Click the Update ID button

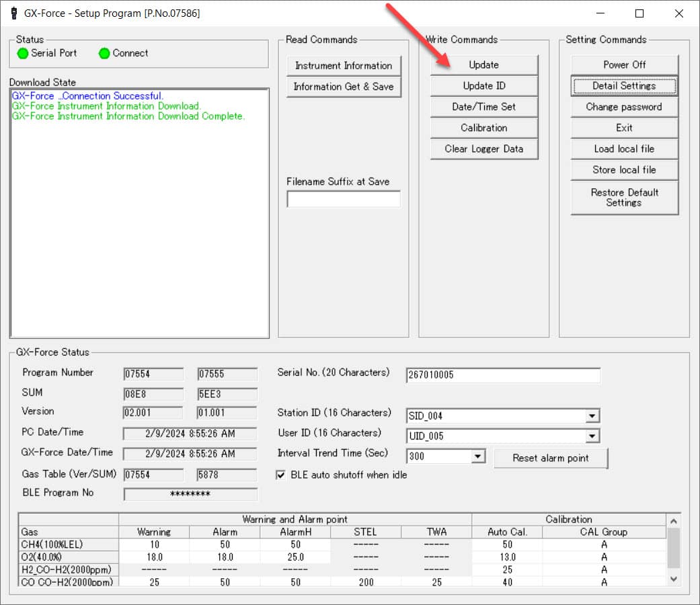click(x=483, y=85)
